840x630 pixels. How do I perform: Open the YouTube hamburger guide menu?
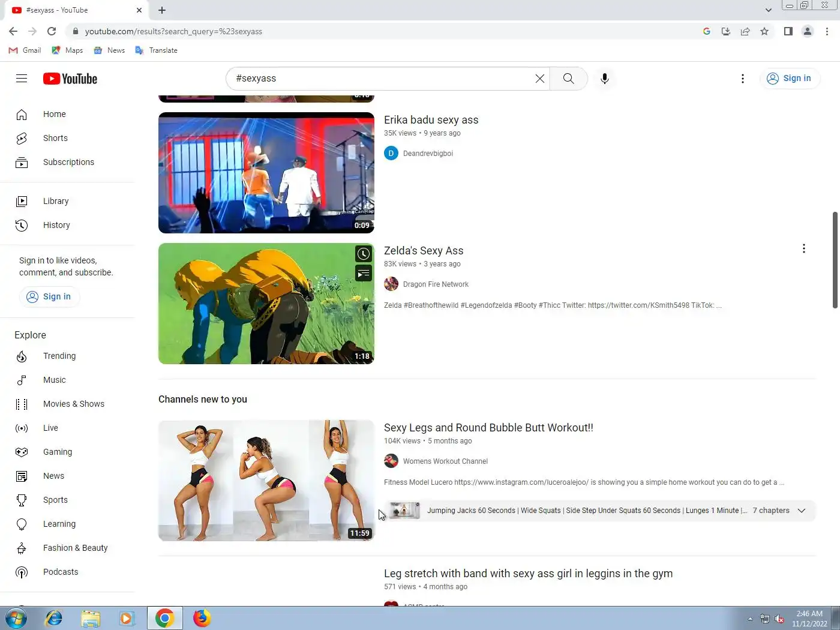click(22, 79)
